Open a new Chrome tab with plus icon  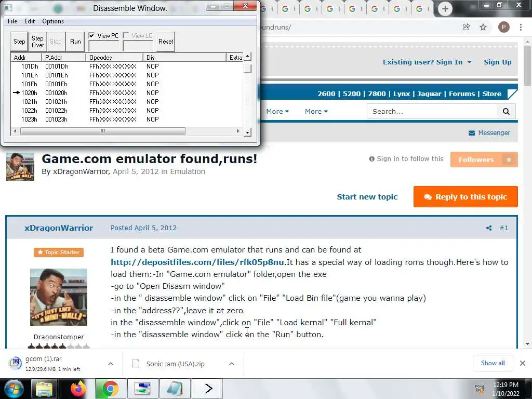(x=445, y=9)
